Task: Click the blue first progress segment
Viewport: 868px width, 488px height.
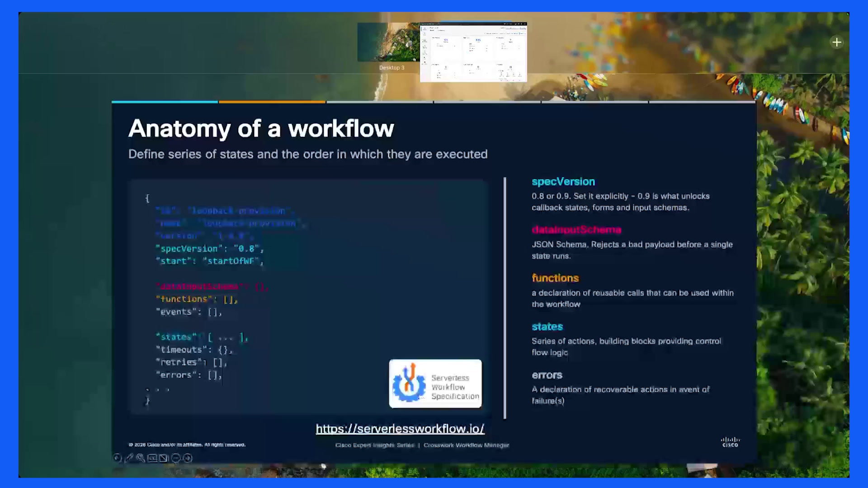Action: tap(165, 102)
